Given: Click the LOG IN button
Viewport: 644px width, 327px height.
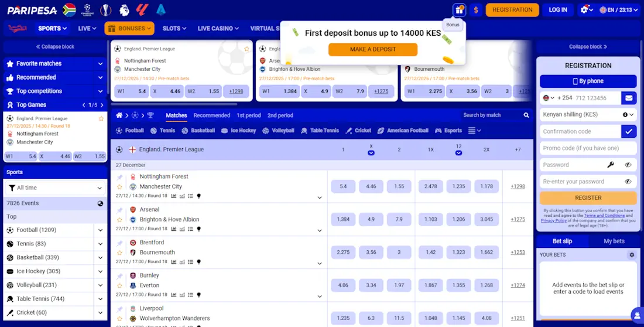Looking at the screenshot, I should point(558,10).
